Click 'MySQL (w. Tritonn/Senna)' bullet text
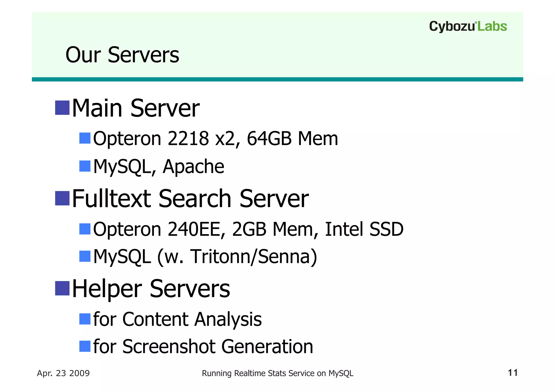 click(205, 257)
